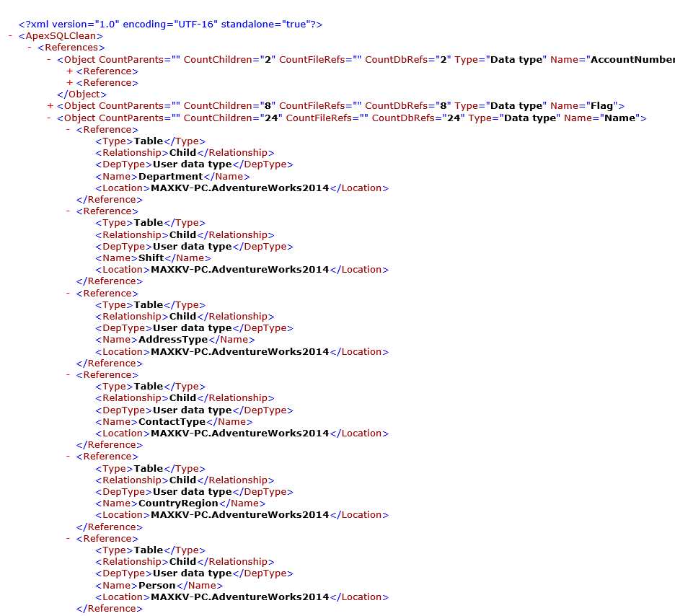This screenshot has height=616, width=675.
Task: Collapse the Reference containing Person
Action: click(68, 539)
